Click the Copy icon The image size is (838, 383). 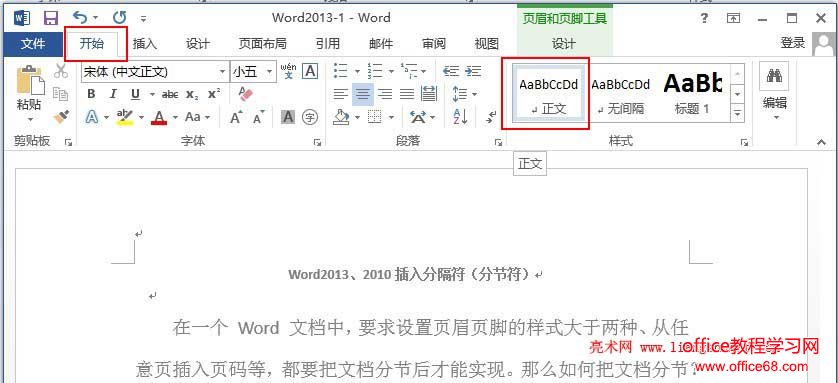(61, 94)
